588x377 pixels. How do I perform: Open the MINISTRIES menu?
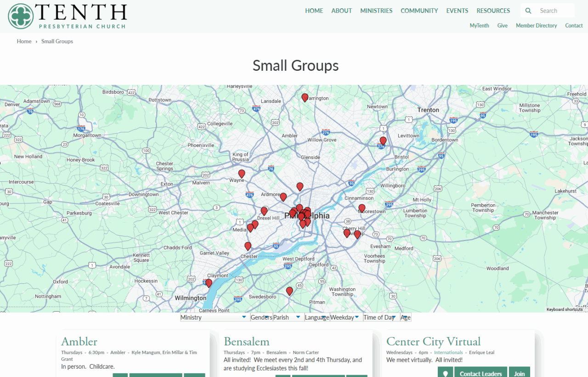pyautogui.click(x=376, y=11)
